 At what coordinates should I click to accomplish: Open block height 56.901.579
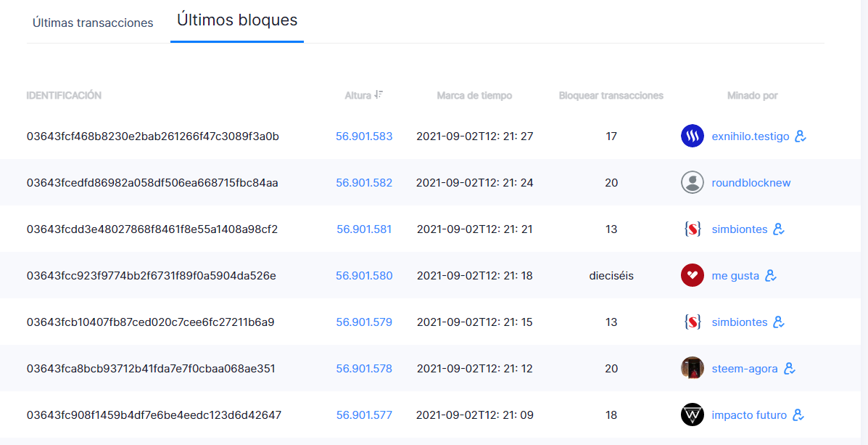(364, 322)
